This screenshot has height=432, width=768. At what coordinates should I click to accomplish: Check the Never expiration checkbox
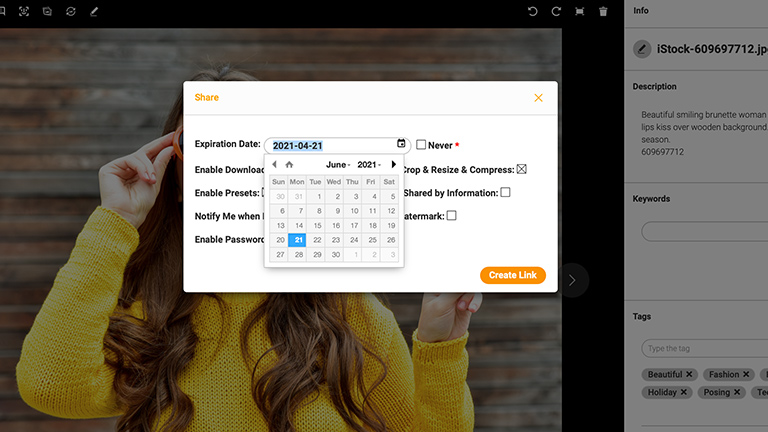pos(421,144)
